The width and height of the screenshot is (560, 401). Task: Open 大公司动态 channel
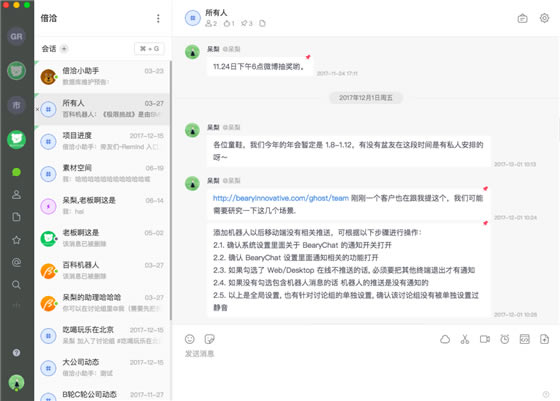click(x=103, y=368)
